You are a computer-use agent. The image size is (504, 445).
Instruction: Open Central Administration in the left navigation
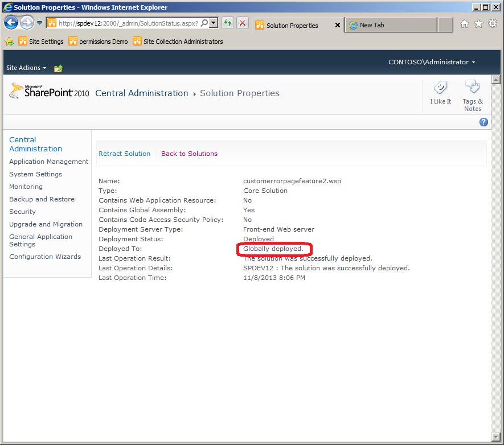(36, 144)
